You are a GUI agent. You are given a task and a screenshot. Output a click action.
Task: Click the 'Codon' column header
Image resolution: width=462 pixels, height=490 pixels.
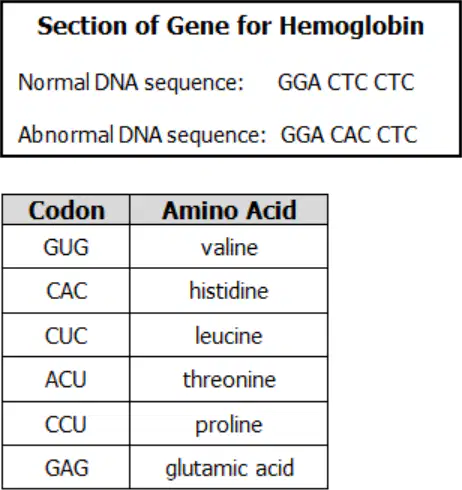(66, 210)
